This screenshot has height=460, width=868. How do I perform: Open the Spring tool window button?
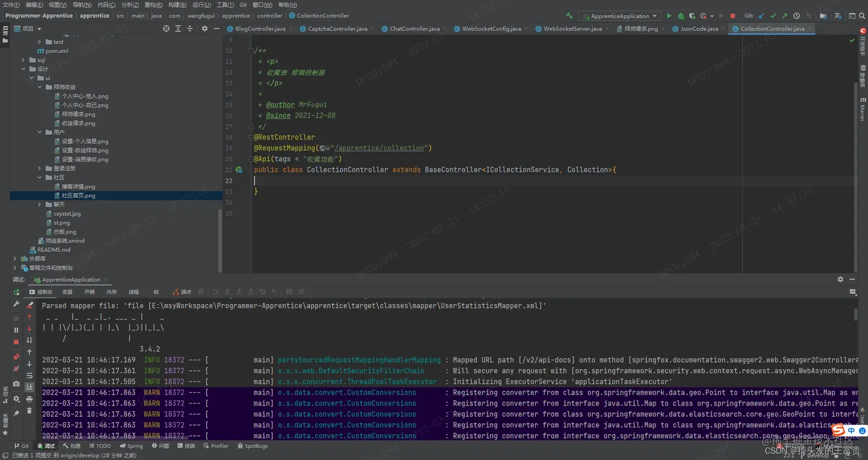pos(131,446)
